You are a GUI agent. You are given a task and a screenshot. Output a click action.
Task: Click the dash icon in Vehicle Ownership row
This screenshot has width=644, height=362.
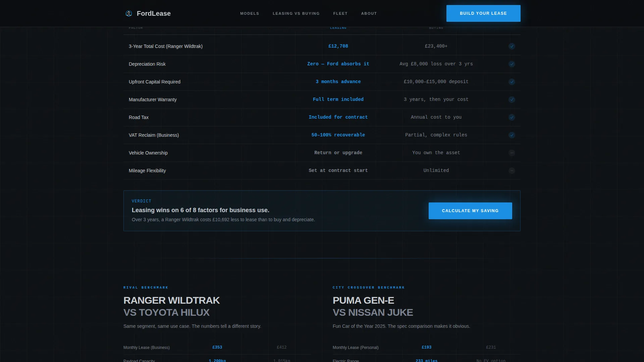(512, 153)
